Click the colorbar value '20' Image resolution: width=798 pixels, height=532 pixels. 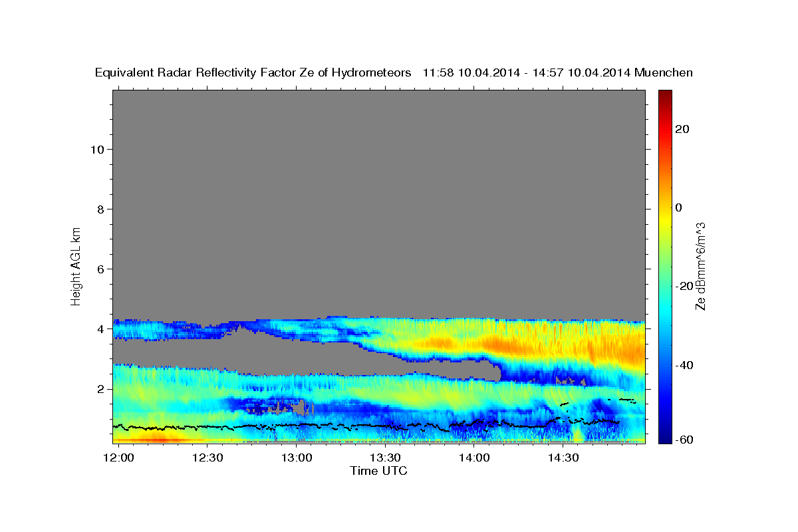click(683, 129)
